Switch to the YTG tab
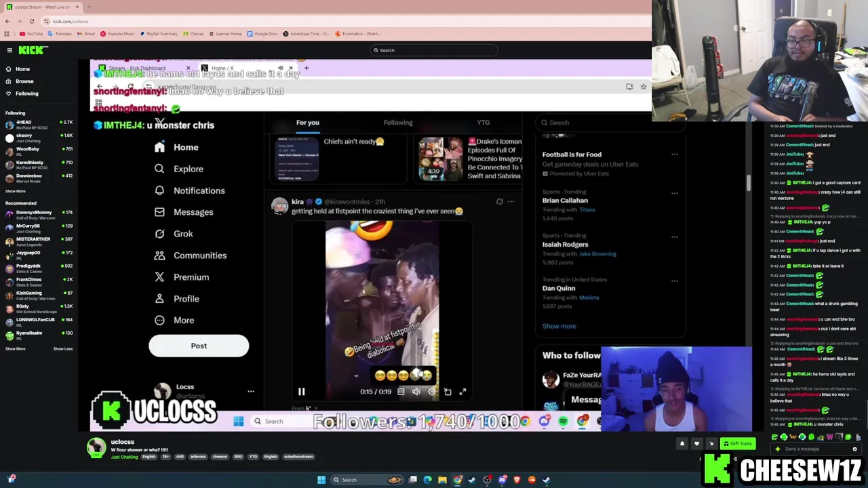 click(x=483, y=123)
